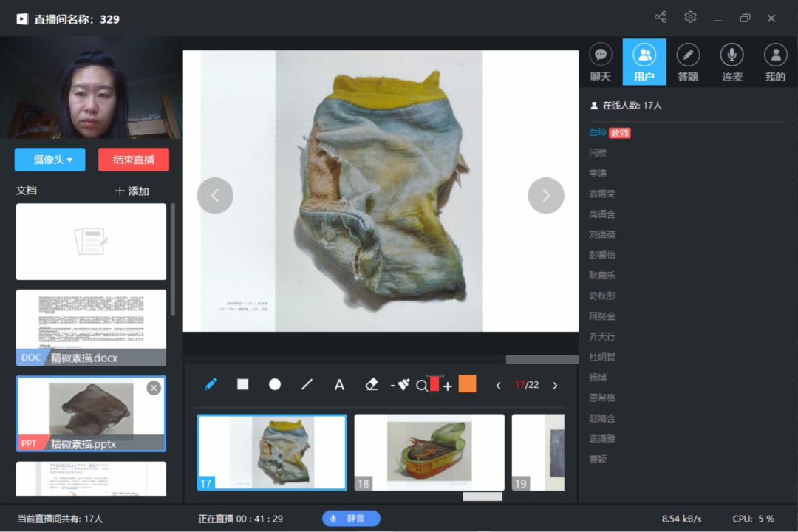The image size is (798, 532).
Task: Open settings via the gear icon
Action: click(x=690, y=18)
